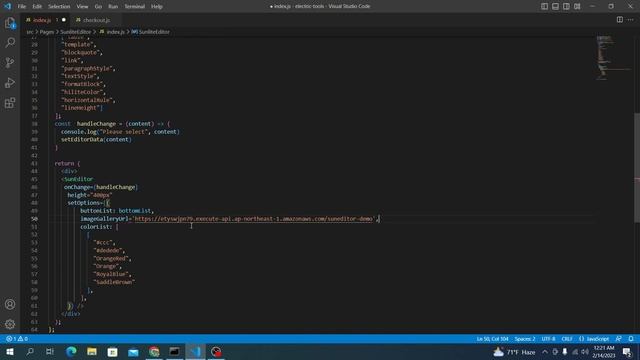Open the Manage gear icon
640x360 pixels.
10,324
